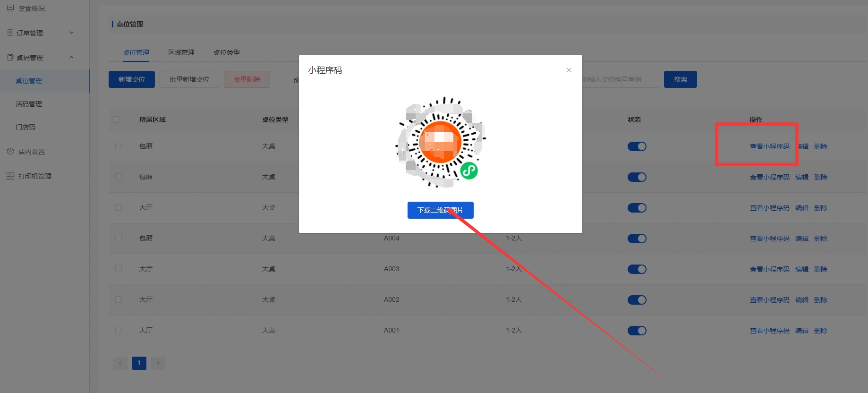868x393 pixels.
Task: Toggle status switch for table A002
Action: (x=637, y=300)
